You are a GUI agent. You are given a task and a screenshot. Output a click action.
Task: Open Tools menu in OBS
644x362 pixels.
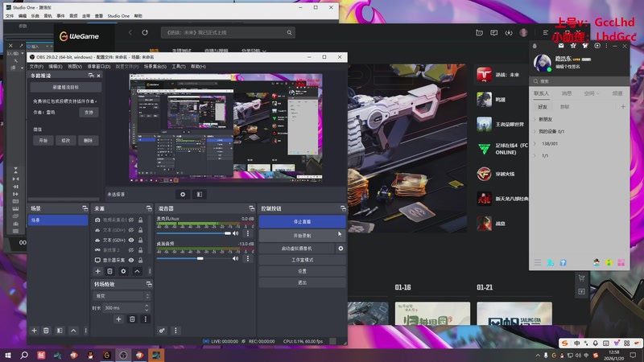coord(179,67)
